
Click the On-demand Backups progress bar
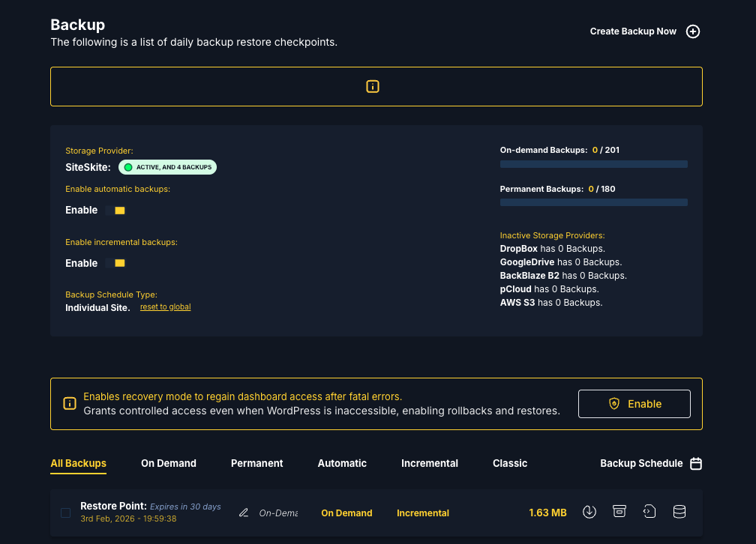click(x=593, y=164)
